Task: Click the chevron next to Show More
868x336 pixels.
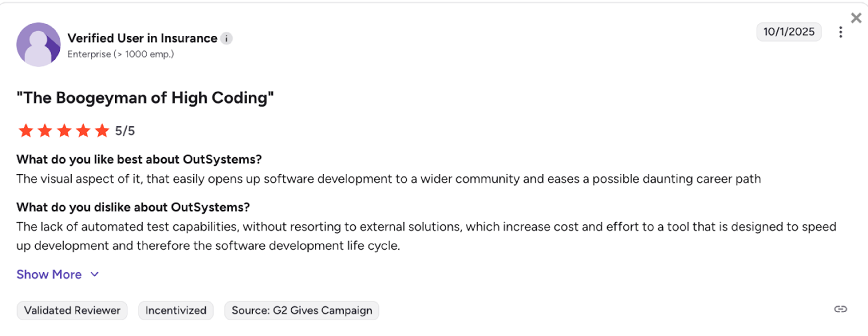Action: pos(94,275)
